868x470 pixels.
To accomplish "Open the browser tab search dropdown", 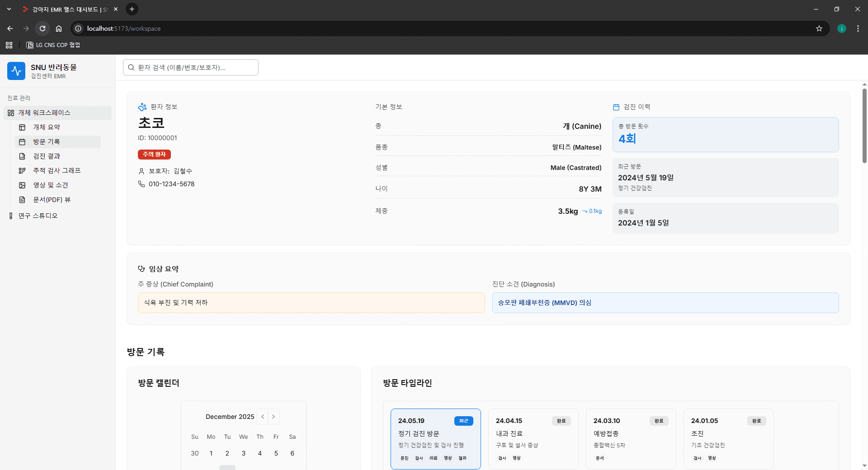I will pos(9,9).
